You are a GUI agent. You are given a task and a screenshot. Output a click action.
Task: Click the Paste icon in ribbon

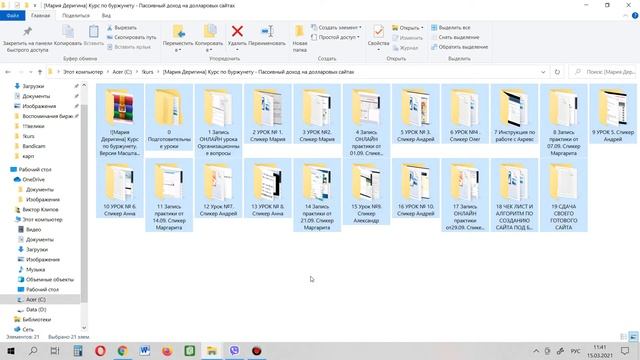[x=93, y=31]
